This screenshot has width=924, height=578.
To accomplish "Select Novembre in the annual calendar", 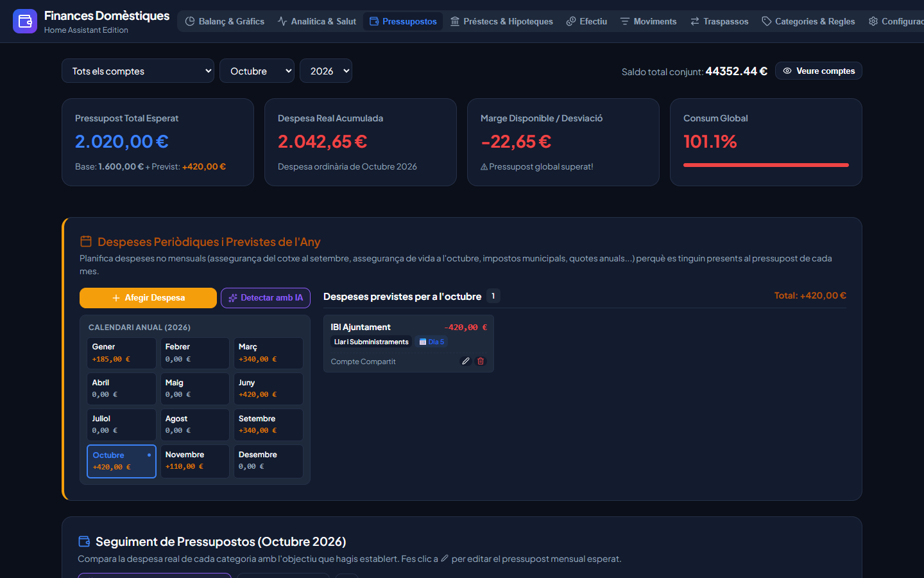I will pos(194,461).
